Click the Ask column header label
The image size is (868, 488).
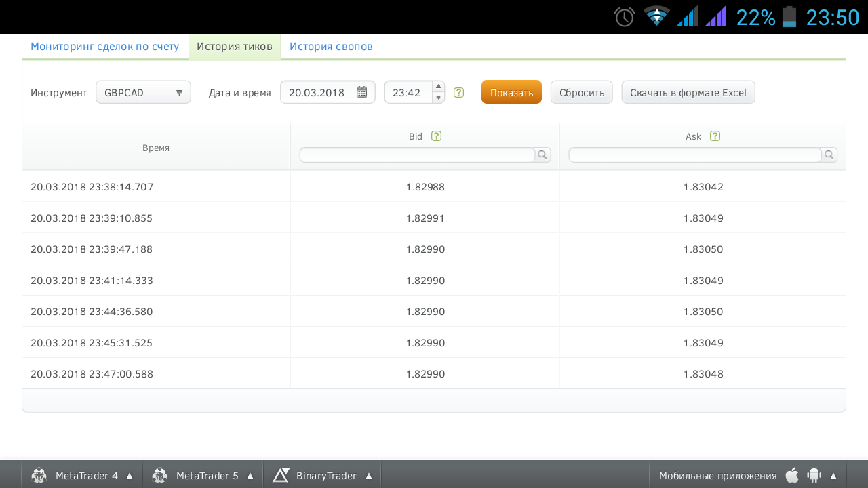(693, 136)
